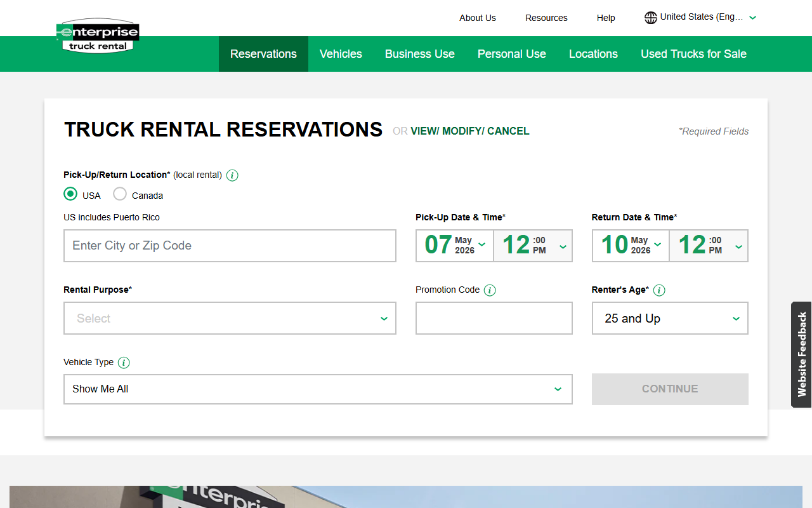Image resolution: width=812 pixels, height=508 pixels.
Task: Open the pick-up time dropdown
Action: click(x=533, y=246)
